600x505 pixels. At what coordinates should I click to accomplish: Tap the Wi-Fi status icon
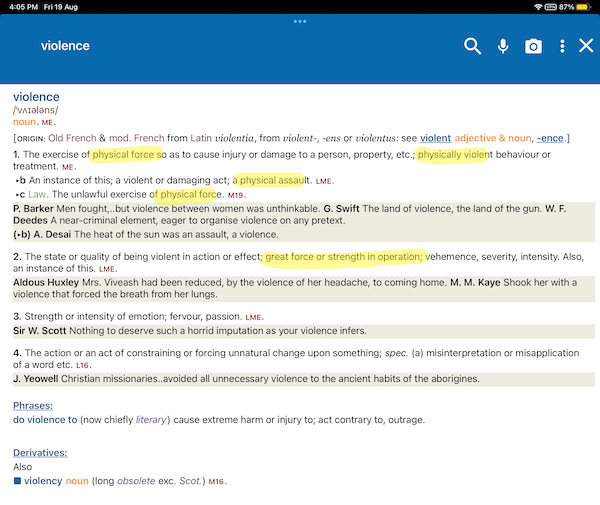[x=539, y=6]
